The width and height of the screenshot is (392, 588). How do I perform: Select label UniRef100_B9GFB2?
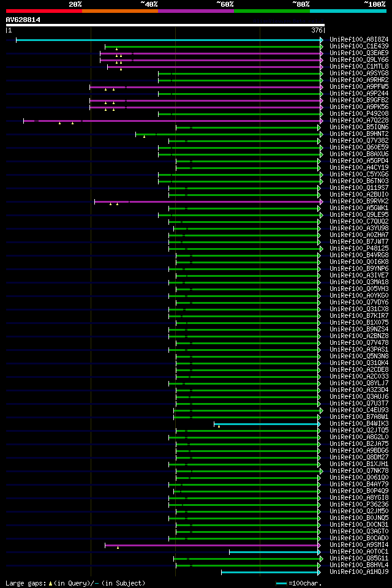pyautogui.click(x=359, y=100)
